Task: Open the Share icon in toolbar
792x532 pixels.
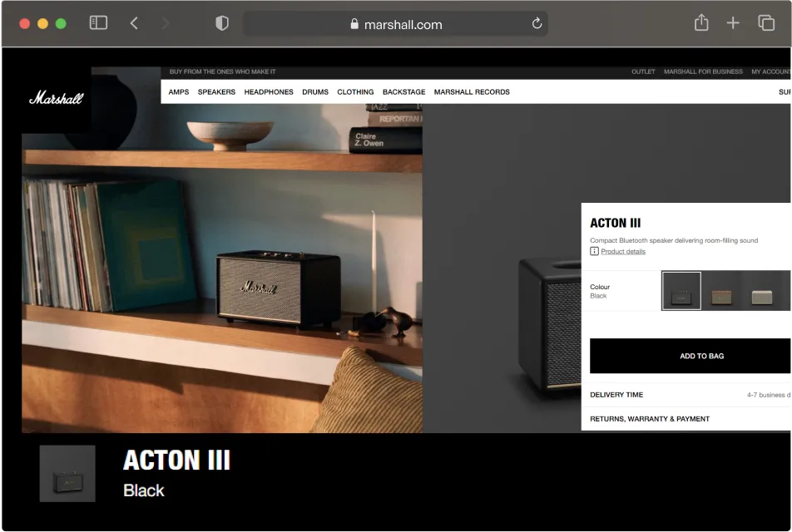Action: click(x=701, y=23)
